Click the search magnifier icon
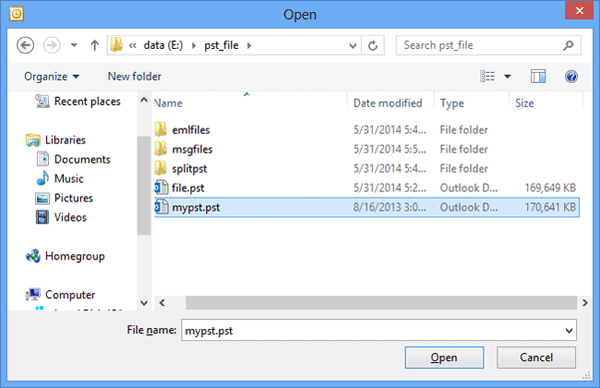The width and height of the screenshot is (600, 388). pos(568,45)
